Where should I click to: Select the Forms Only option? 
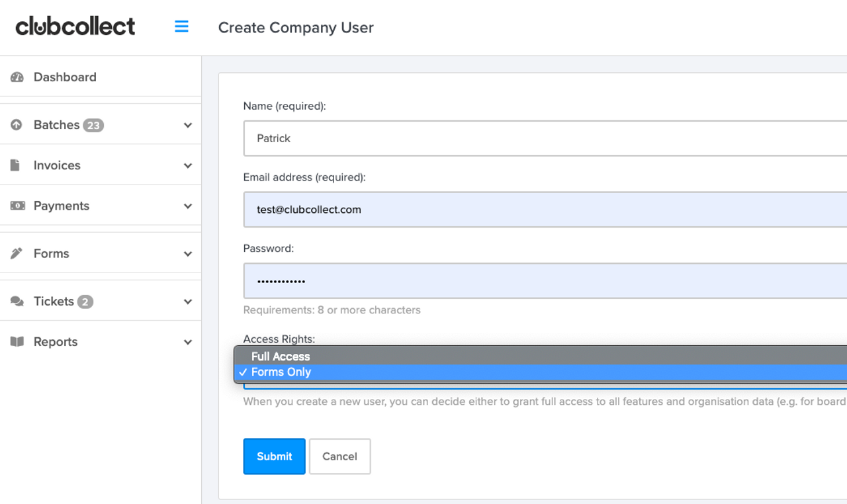click(x=281, y=372)
